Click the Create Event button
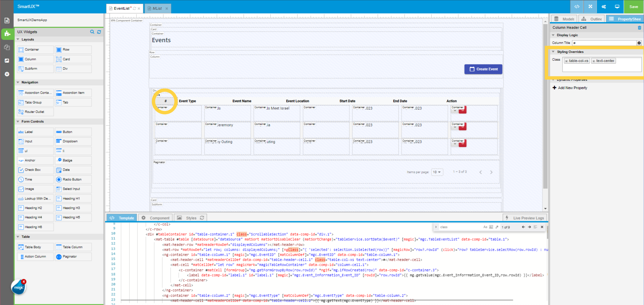644x305 pixels. click(x=483, y=69)
